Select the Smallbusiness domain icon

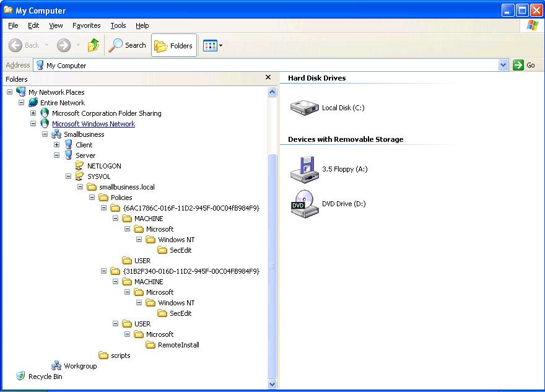pos(56,134)
